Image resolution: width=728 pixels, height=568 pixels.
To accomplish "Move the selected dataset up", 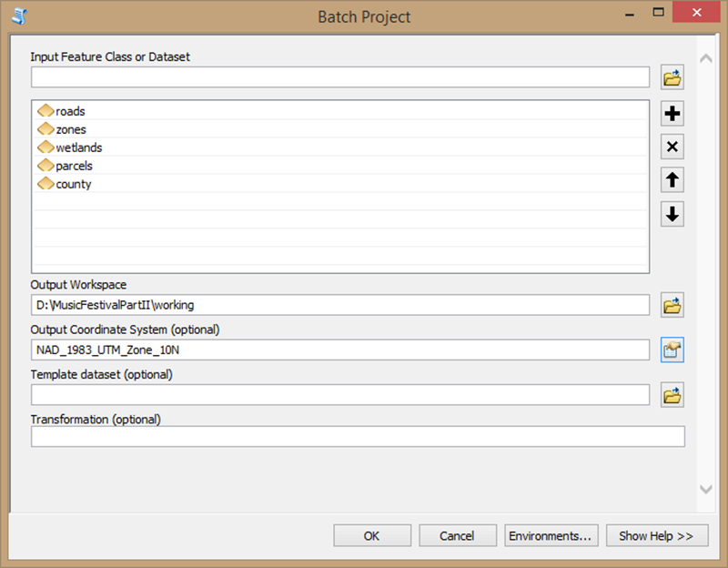I will (x=672, y=179).
